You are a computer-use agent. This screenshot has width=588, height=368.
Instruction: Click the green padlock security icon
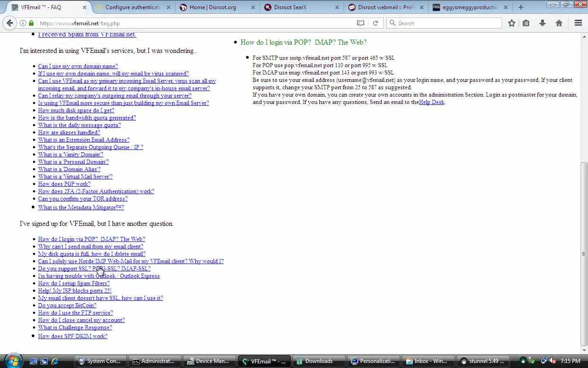click(x=31, y=23)
